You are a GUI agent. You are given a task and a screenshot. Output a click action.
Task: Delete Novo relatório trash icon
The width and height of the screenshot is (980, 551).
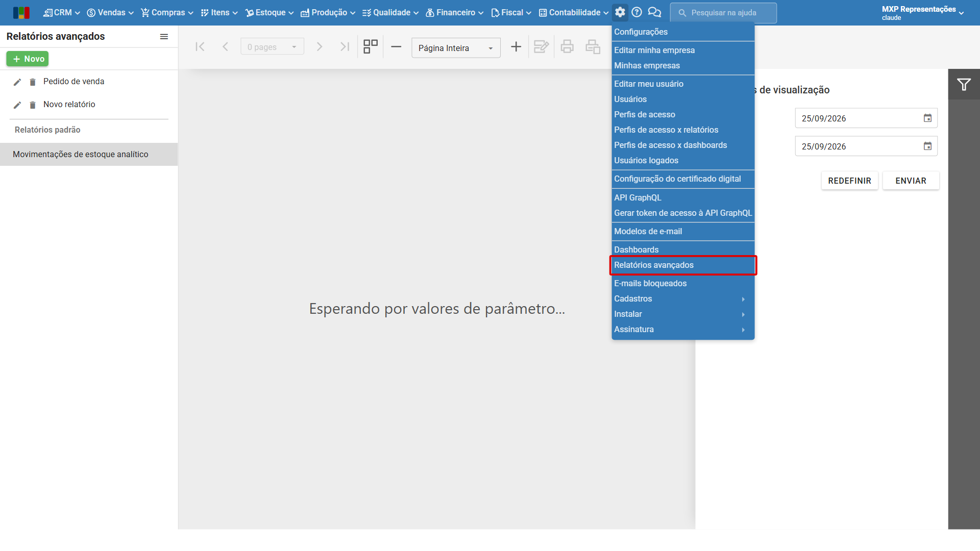[33, 105]
